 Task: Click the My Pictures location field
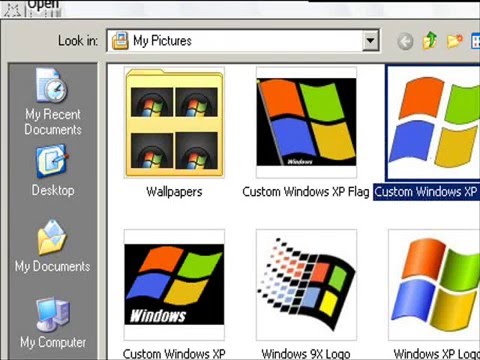pos(243,41)
